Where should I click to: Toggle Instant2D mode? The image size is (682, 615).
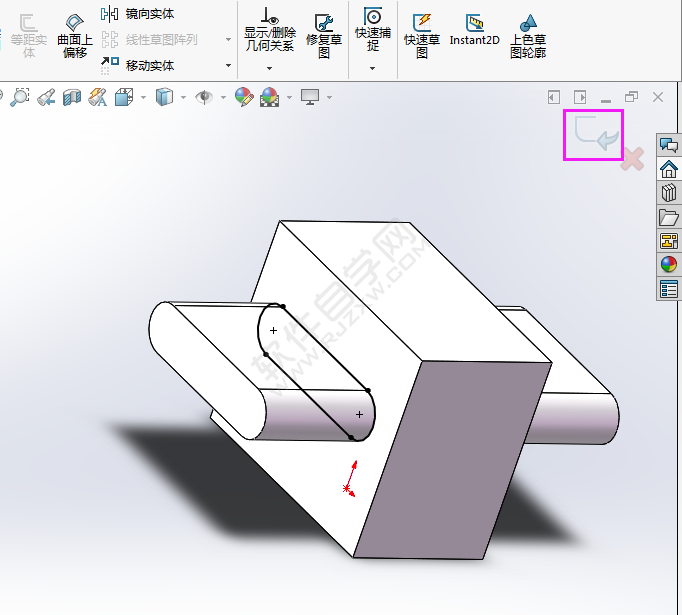tap(475, 30)
